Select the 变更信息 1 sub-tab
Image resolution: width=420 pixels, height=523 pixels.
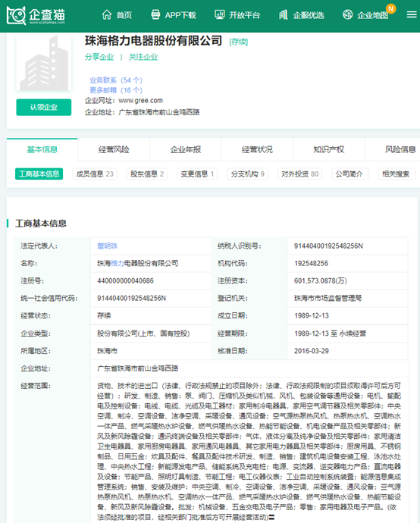pyautogui.click(x=197, y=174)
